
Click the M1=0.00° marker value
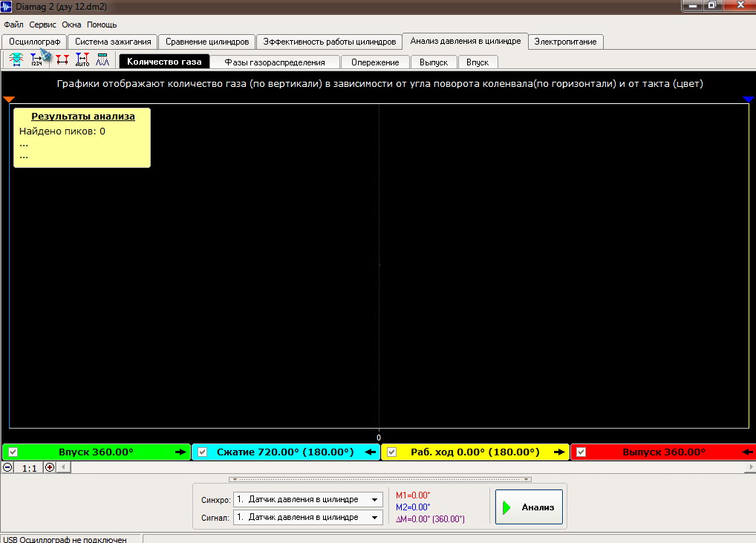click(x=413, y=495)
